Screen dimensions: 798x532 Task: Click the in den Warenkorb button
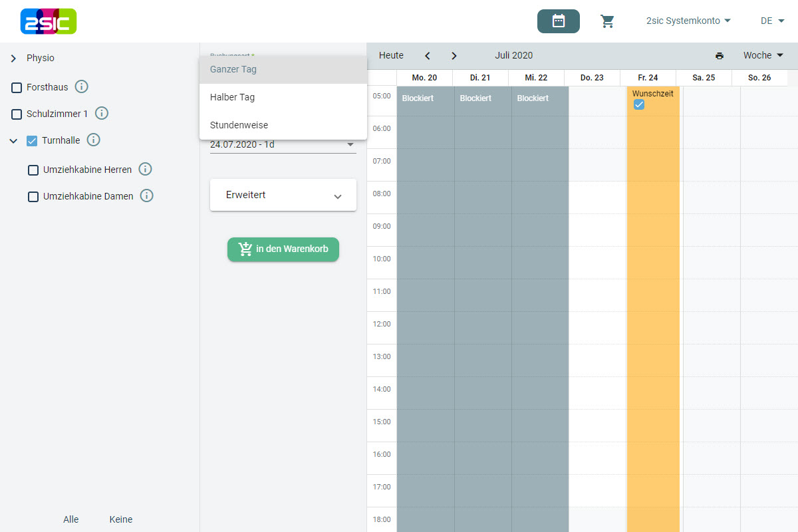(x=283, y=249)
